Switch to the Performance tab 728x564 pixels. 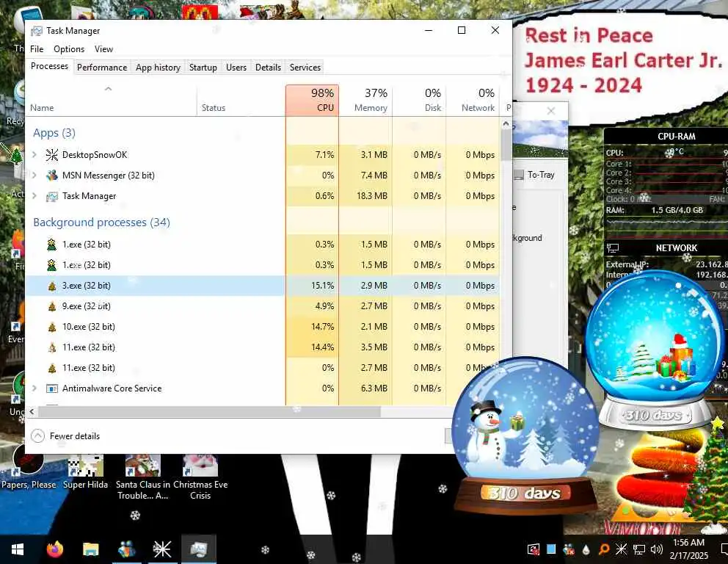coord(102,68)
